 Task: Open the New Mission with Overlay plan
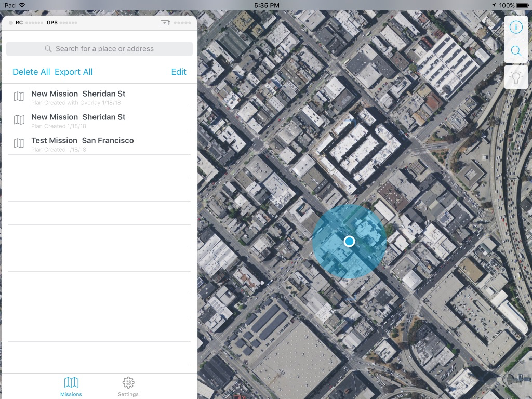point(99,96)
